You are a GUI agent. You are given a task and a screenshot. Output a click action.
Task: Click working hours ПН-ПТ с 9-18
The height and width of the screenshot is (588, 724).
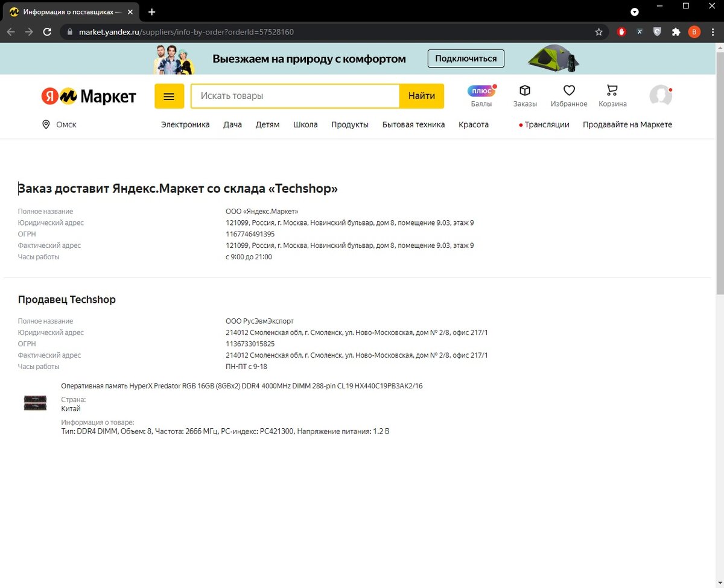pos(246,367)
